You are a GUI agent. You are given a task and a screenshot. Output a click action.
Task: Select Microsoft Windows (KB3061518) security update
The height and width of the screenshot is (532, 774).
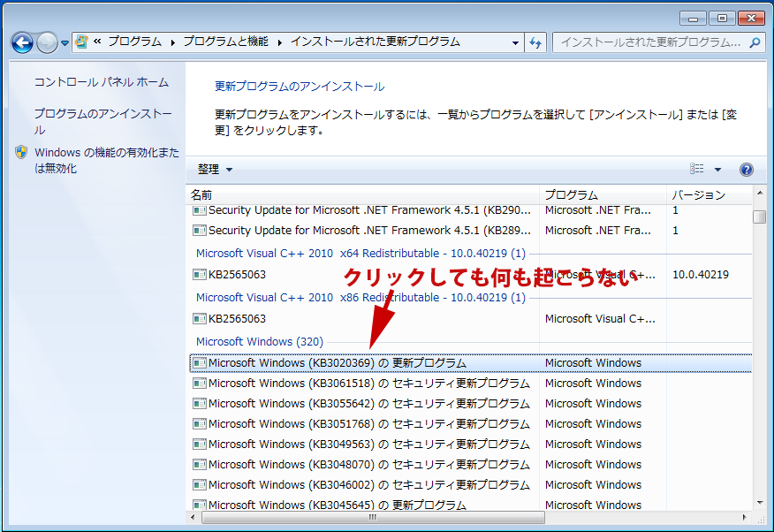(x=471, y=383)
